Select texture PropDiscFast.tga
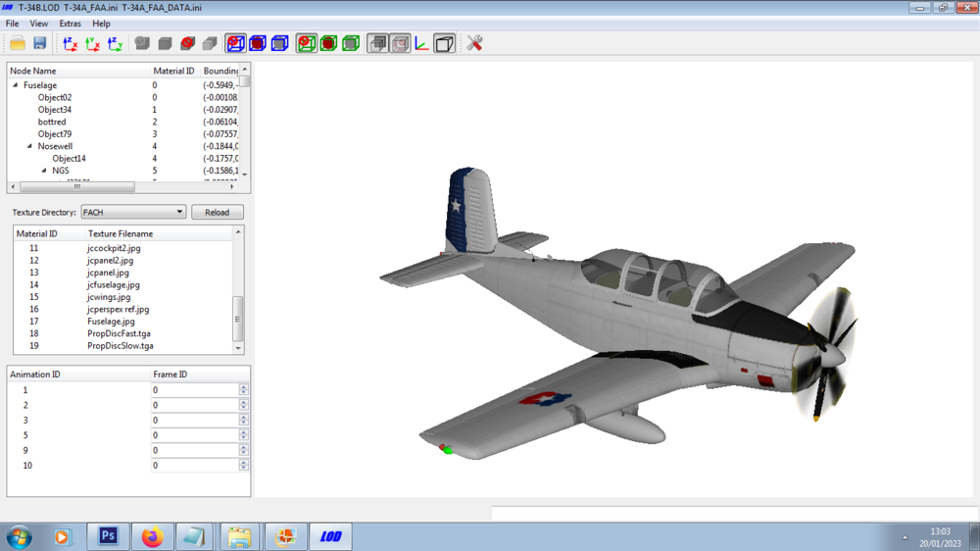 pos(119,333)
